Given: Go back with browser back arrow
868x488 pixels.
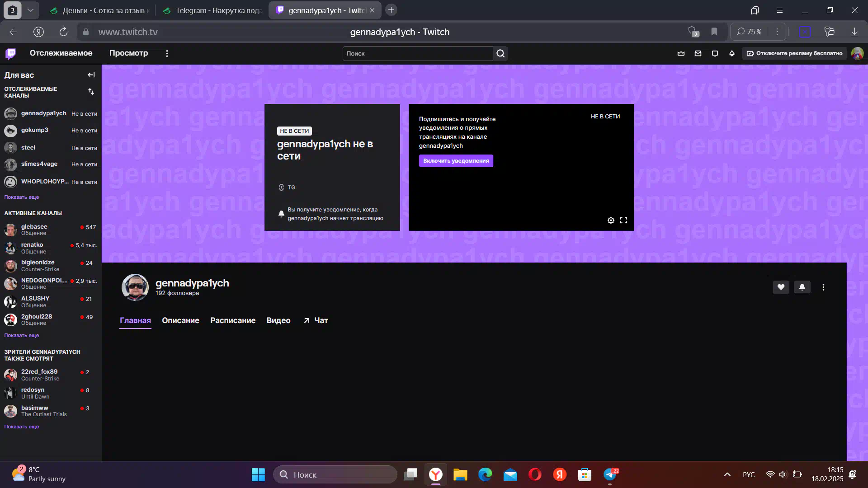Looking at the screenshot, I should 13,32.
